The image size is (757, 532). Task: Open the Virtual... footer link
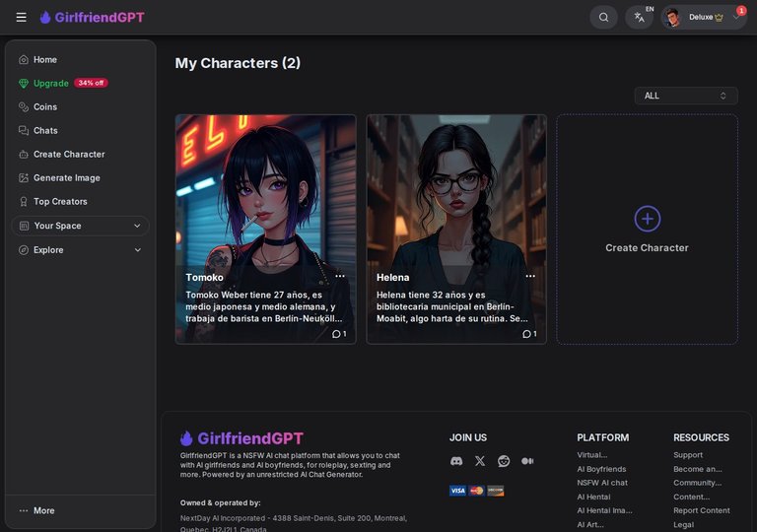point(592,455)
